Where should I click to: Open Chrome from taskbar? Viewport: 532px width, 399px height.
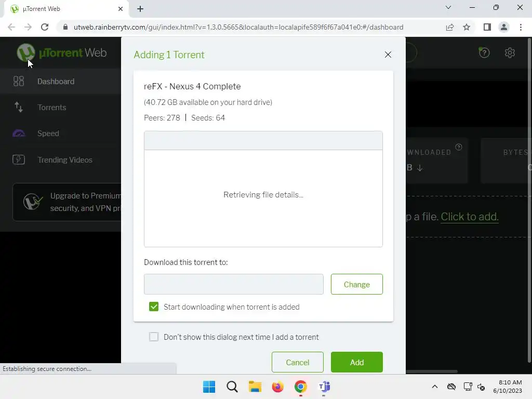point(301,387)
